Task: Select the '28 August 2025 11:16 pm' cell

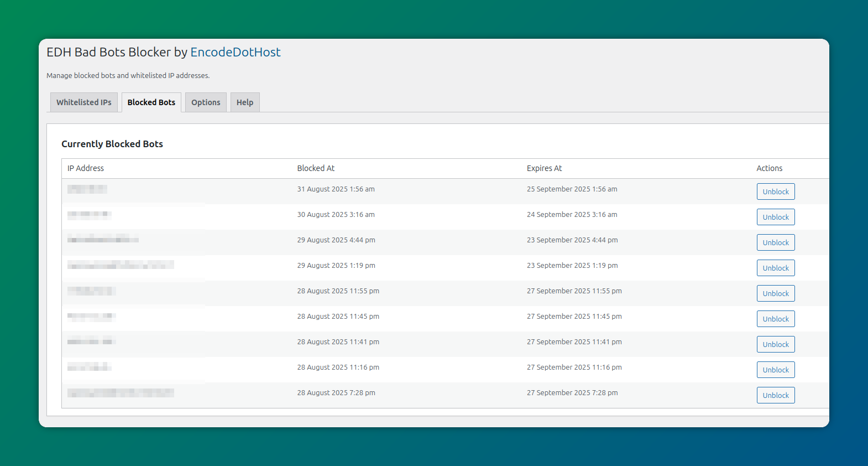Action: 338,367
